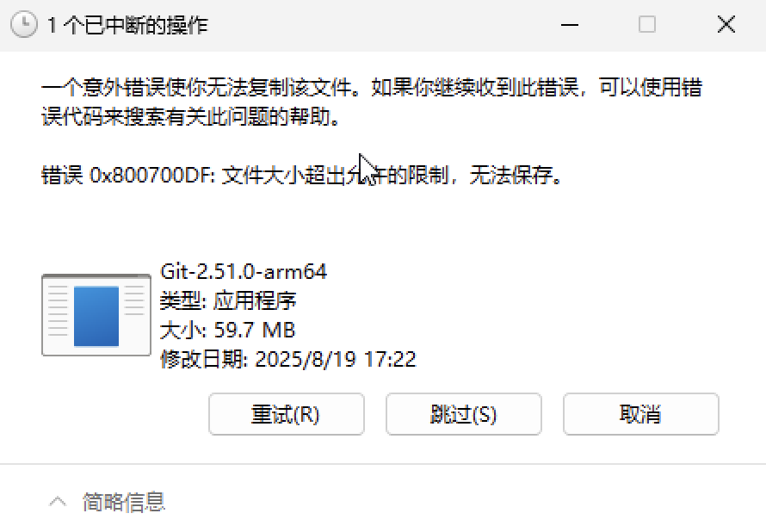Viewport: 766px width, 532px height.
Task: Click the title text 1 个已中断的操作
Action: coord(127,25)
